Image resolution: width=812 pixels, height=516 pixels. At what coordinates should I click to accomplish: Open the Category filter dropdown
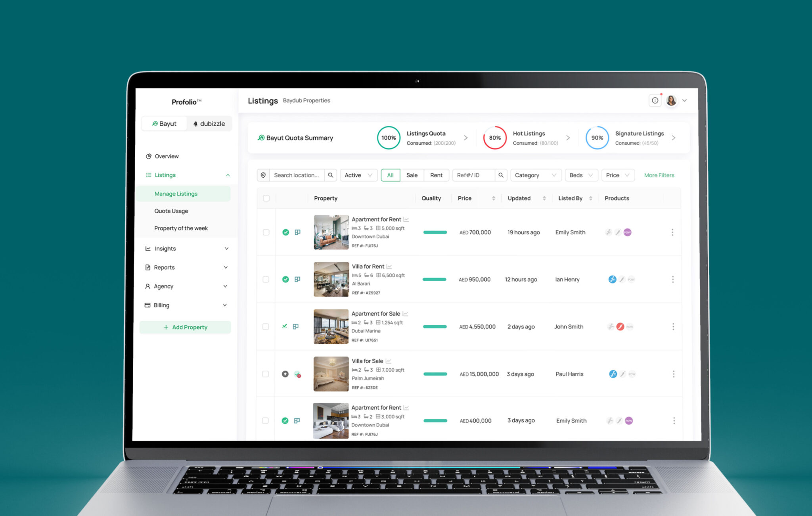(535, 175)
